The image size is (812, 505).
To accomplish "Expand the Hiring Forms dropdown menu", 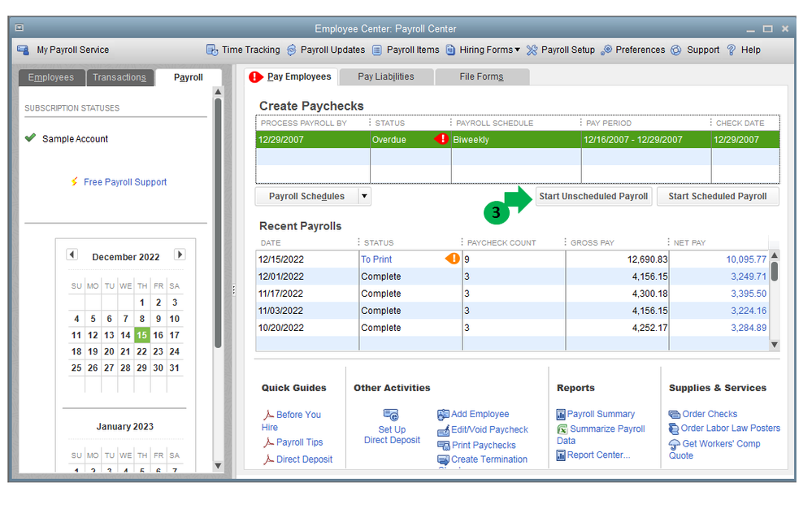I will tap(517, 50).
